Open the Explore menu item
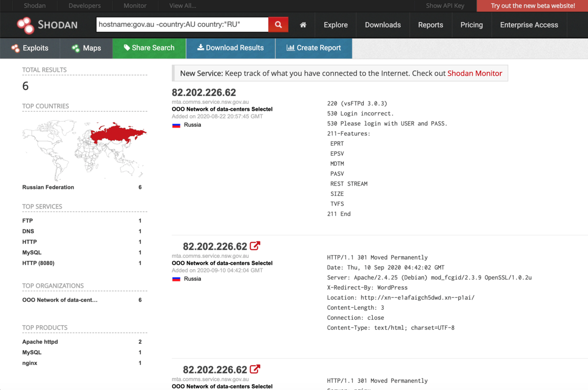588x390 pixels. [336, 25]
